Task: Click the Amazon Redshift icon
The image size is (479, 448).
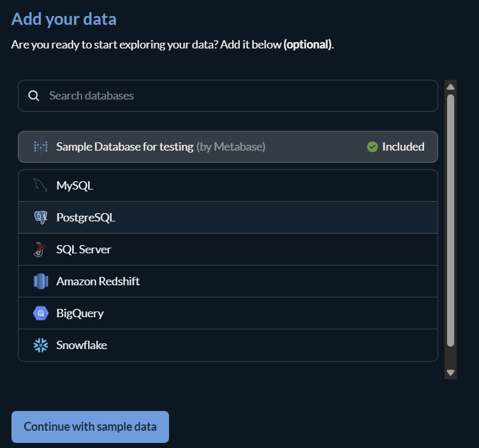Action: click(x=41, y=281)
